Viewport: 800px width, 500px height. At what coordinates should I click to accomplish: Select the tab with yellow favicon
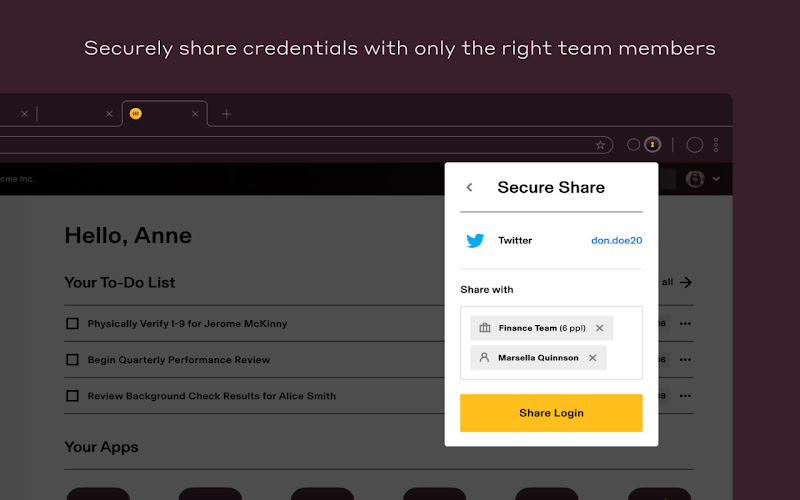point(164,114)
